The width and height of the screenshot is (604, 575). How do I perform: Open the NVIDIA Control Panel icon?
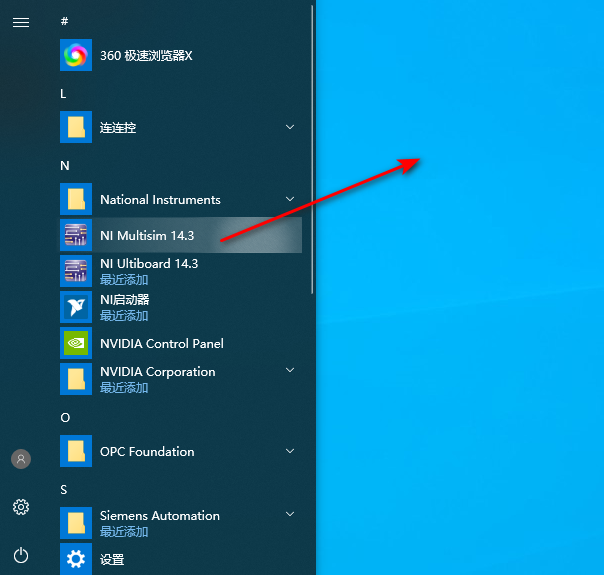pos(76,343)
